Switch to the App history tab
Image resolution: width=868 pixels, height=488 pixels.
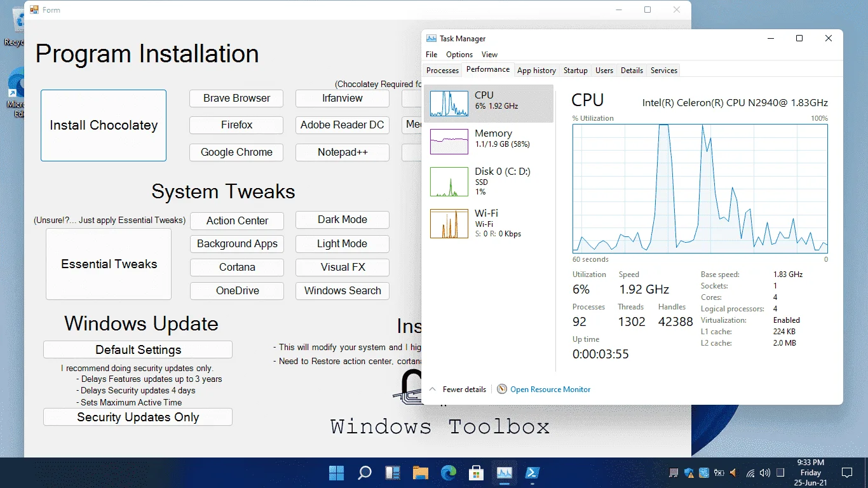[x=536, y=71]
